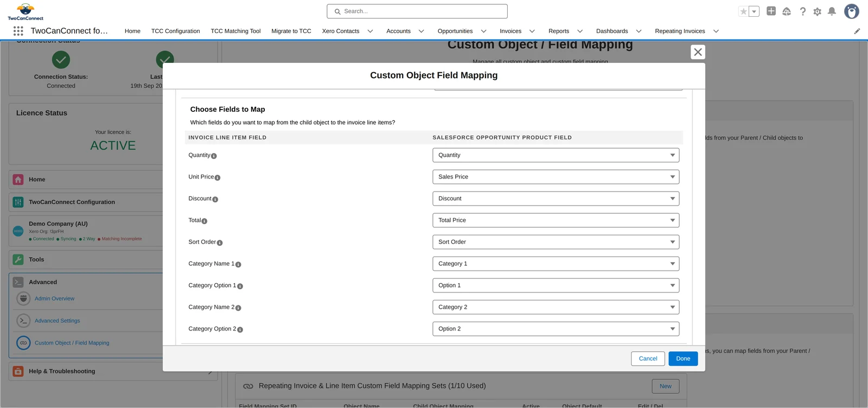
Task: Expand the Dashboards nav chevron
Action: [x=639, y=31]
